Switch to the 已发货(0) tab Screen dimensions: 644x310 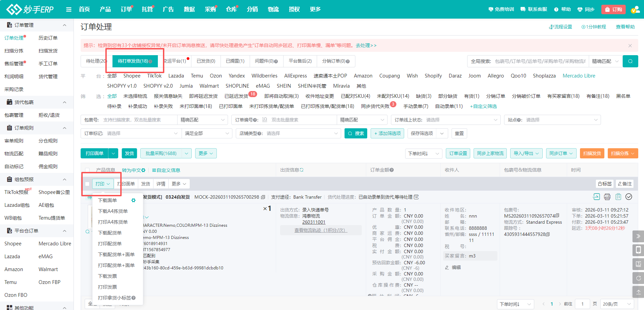pos(205,61)
